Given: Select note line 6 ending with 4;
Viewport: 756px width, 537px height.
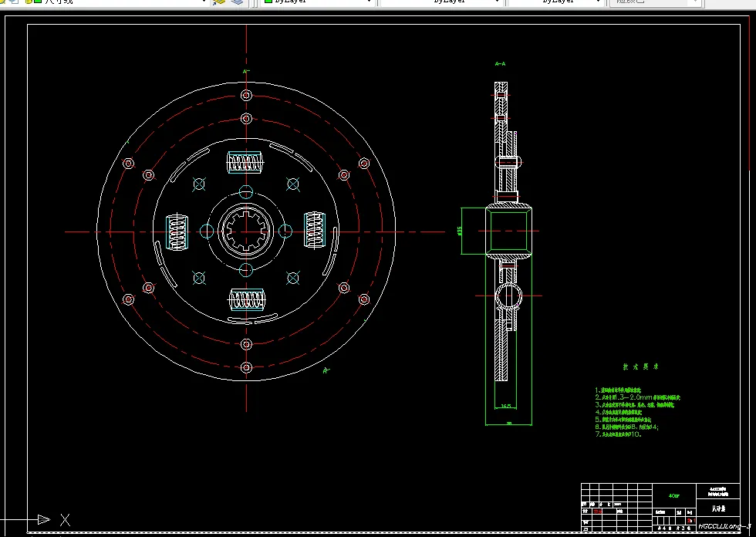Looking at the screenshot, I should tap(626, 427).
